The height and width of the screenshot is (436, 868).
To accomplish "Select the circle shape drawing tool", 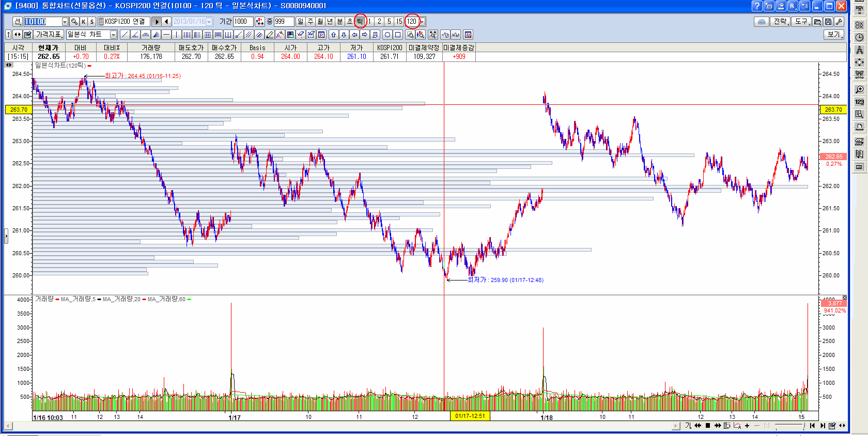I will 387,35.
